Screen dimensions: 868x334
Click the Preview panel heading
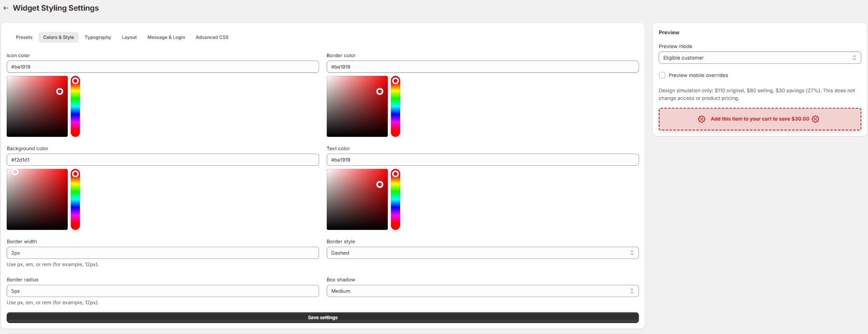click(x=669, y=32)
